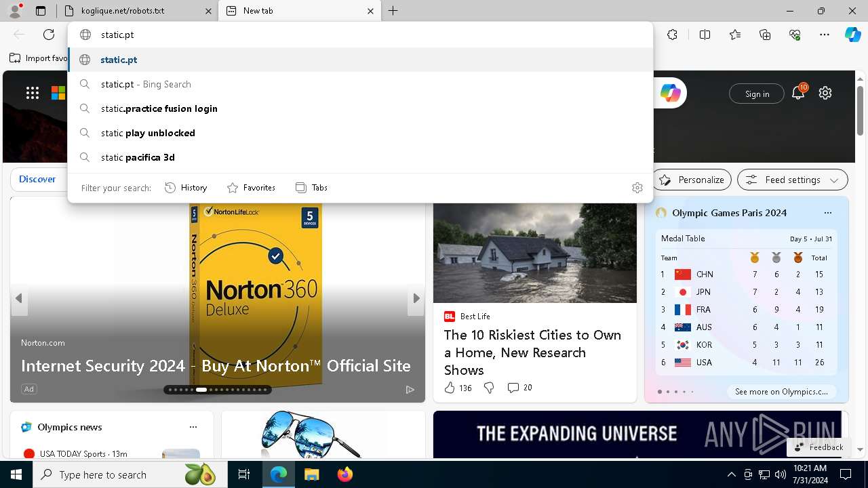This screenshot has width=868, height=488.
Task: Open the app launcher grid icon
Action: (x=33, y=94)
